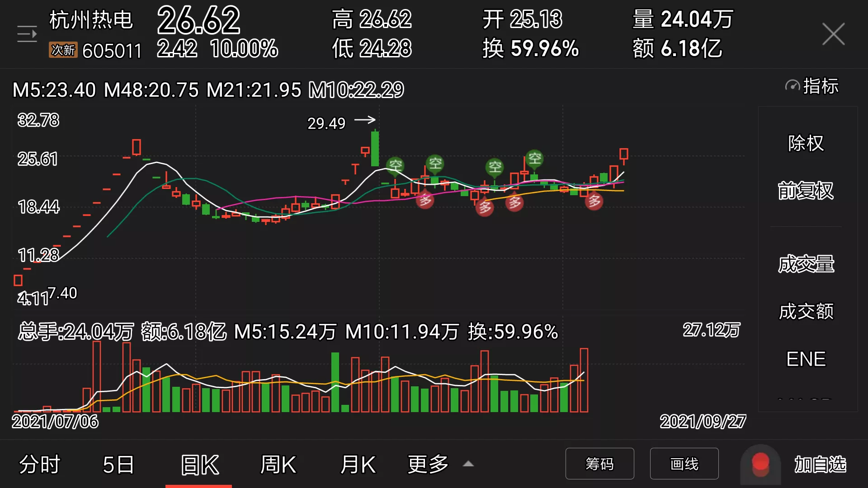Screen dimensions: 868x488
Task: Open the side menu icon beside 杭州热电
Action: [x=27, y=34]
